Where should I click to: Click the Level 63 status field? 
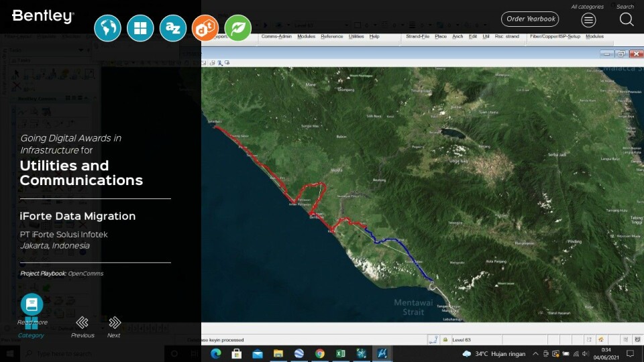476,340
